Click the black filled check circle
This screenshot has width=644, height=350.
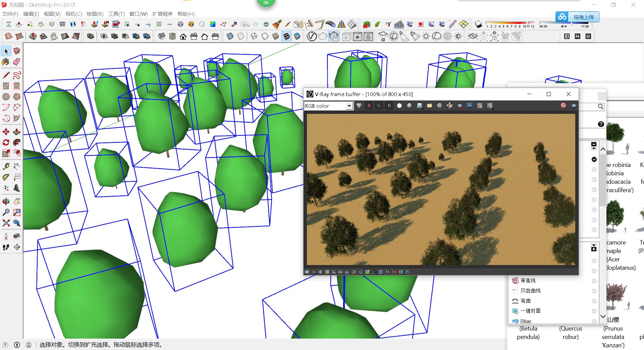594,159
